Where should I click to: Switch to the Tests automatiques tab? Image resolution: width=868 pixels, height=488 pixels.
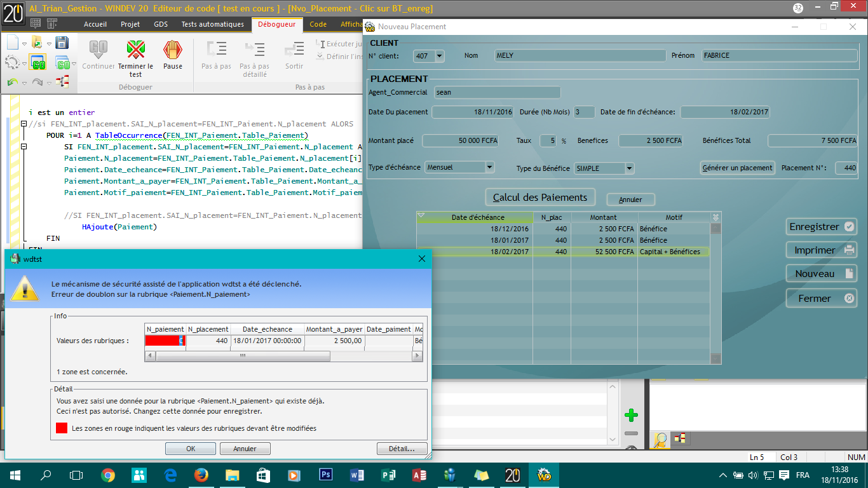[x=212, y=24]
